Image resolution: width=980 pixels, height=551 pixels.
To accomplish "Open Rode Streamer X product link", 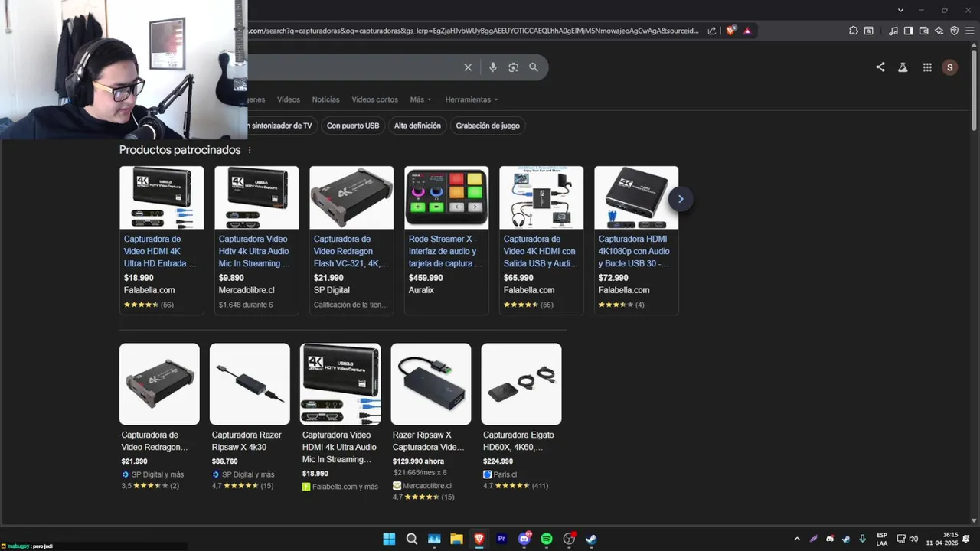I will (x=446, y=251).
